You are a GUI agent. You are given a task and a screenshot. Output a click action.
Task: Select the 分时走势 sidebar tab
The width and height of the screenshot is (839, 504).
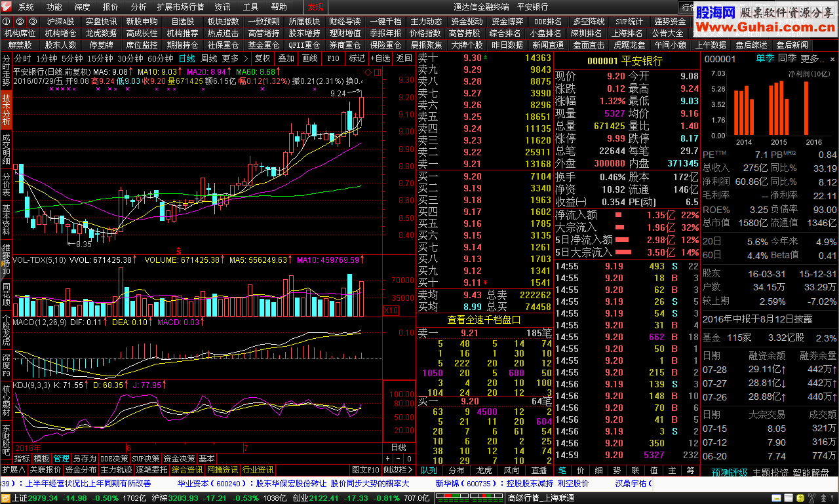pos(6,71)
